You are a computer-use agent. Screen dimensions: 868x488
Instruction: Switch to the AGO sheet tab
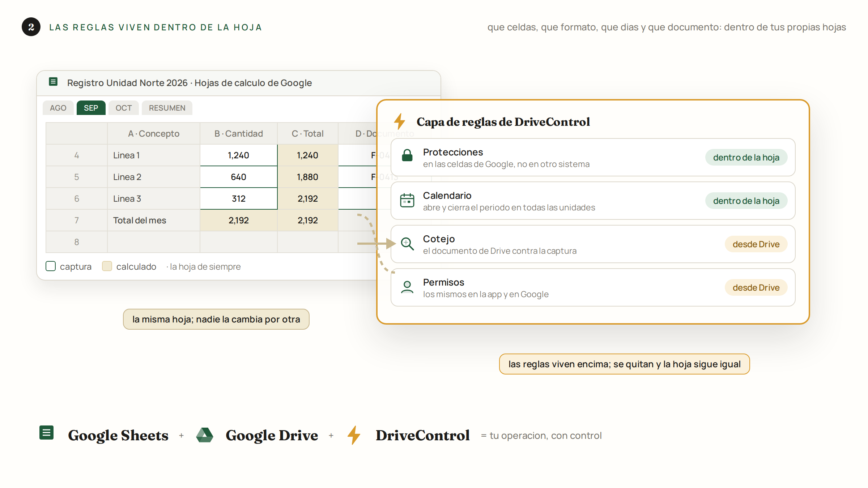point(58,108)
